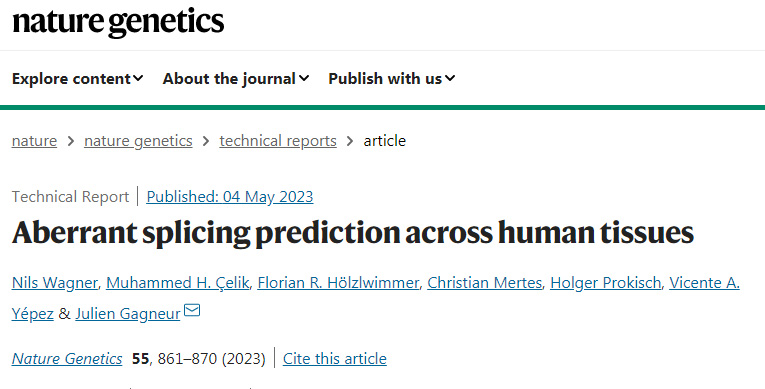Click the italic Nature Genetics journal link

click(x=67, y=359)
